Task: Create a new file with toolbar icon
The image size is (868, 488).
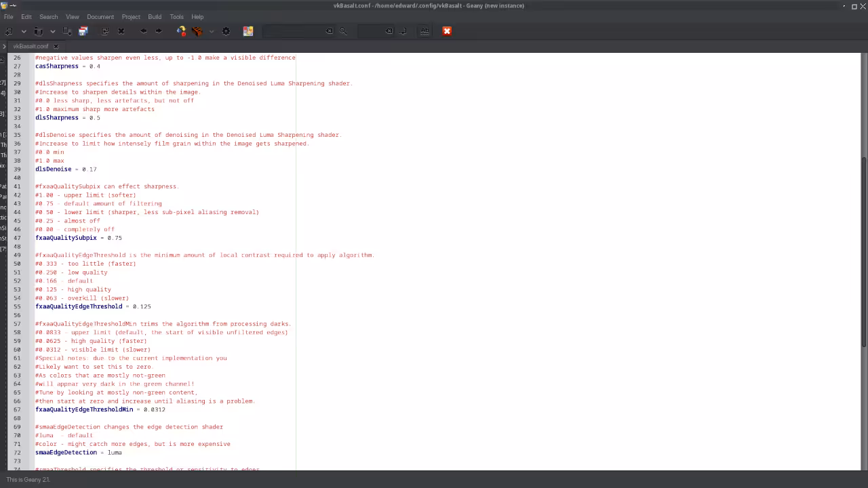Action: tap(9, 31)
